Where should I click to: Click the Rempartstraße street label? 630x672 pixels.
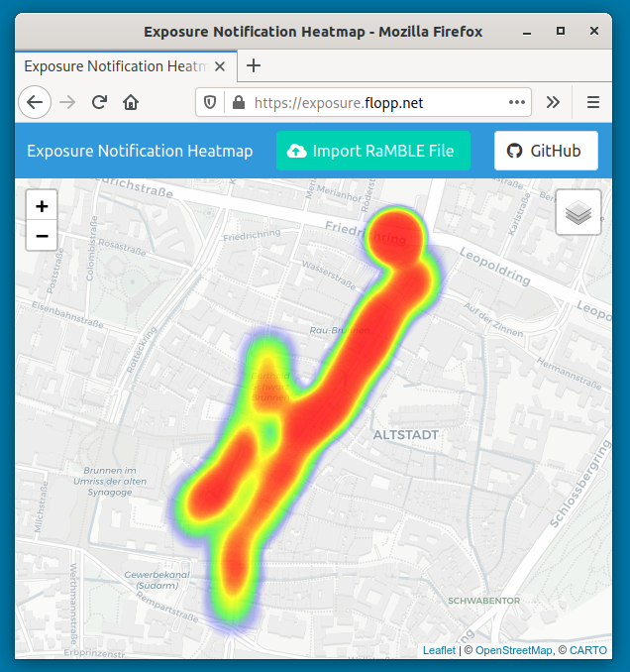pyautogui.click(x=167, y=607)
